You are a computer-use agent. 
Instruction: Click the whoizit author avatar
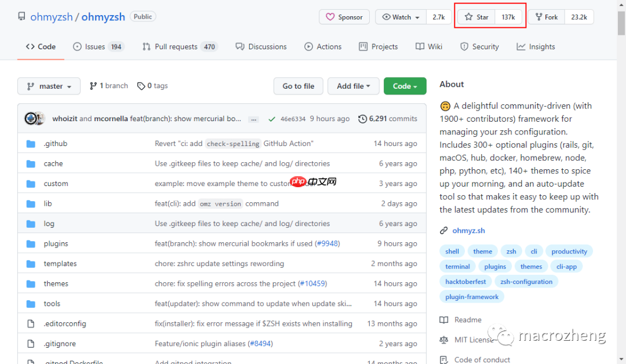tap(31, 119)
